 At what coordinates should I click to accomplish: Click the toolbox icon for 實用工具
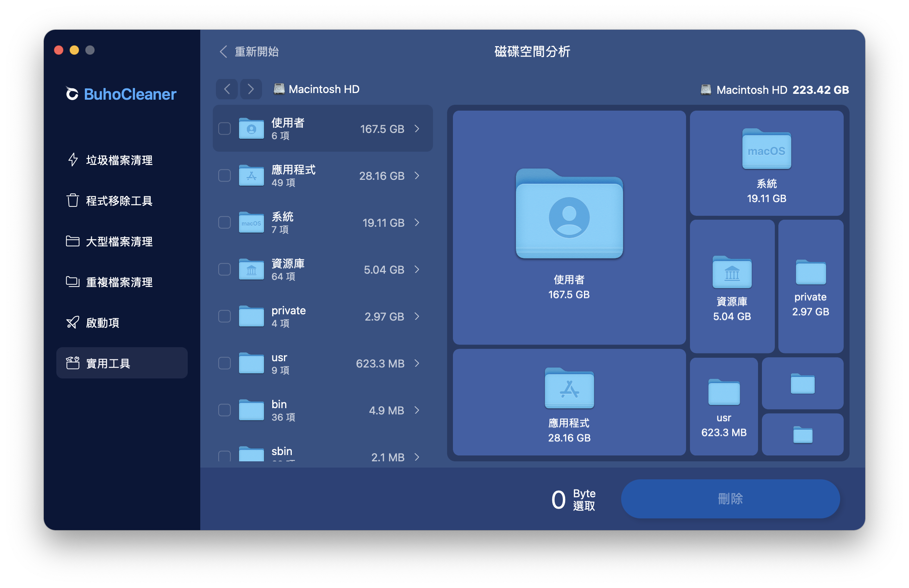[x=73, y=363]
